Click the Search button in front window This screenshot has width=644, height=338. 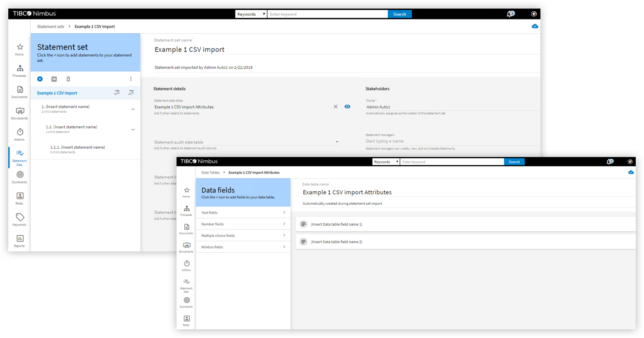[x=514, y=162]
